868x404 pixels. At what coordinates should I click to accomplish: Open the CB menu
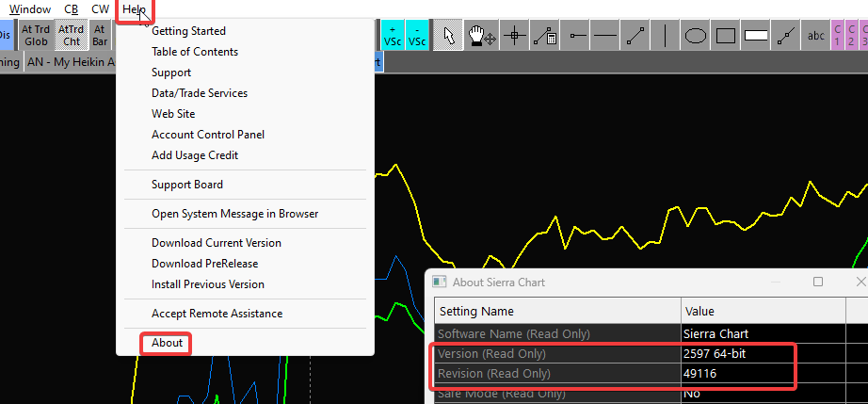pos(71,9)
